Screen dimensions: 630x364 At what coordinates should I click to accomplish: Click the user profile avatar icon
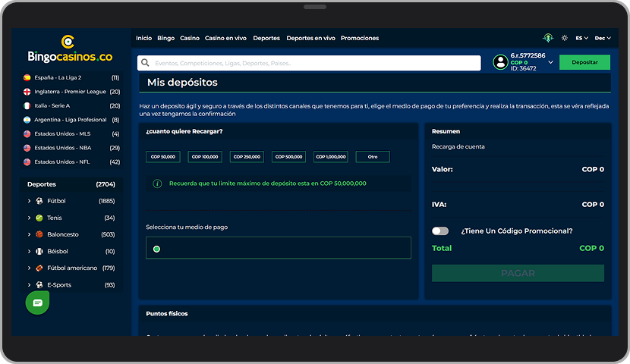click(x=500, y=62)
